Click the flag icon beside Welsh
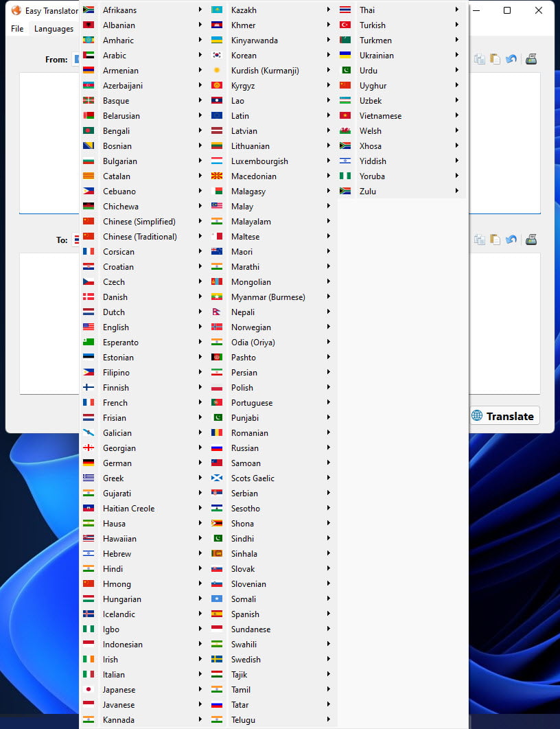560x729 pixels. tap(345, 130)
